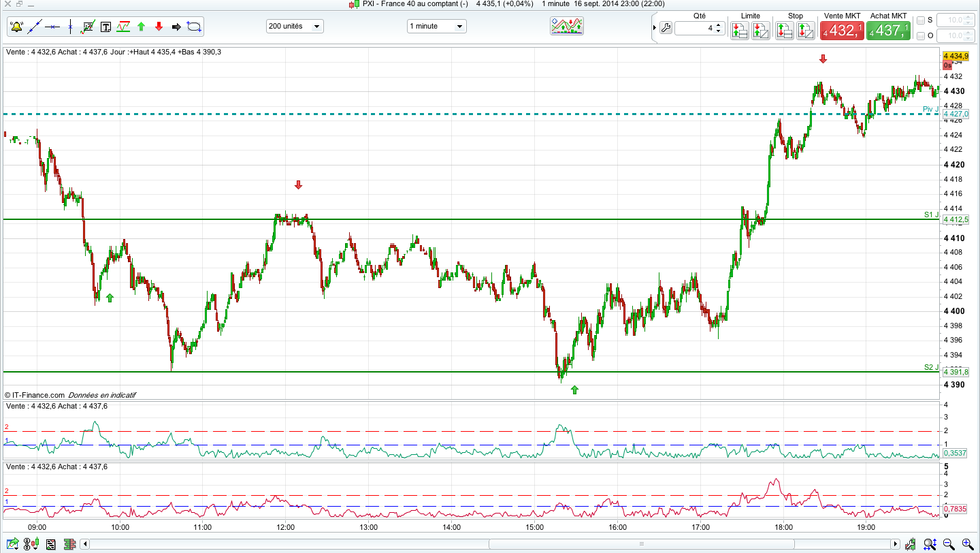The height and width of the screenshot is (553, 980).
Task: Enable the O objective checkbox
Action: [x=921, y=35]
